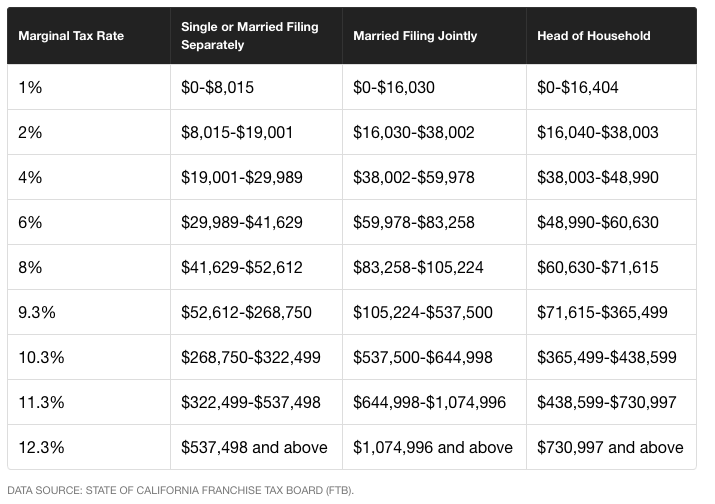The width and height of the screenshot is (715, 504).
Task: Click the 10.3% rate cell
Action: (41, 357)
